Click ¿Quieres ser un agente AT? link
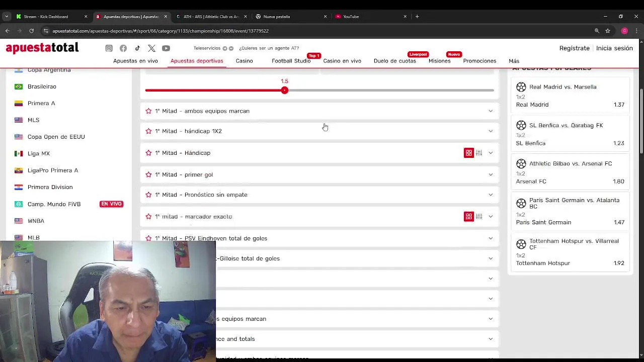 coord(269,48)
